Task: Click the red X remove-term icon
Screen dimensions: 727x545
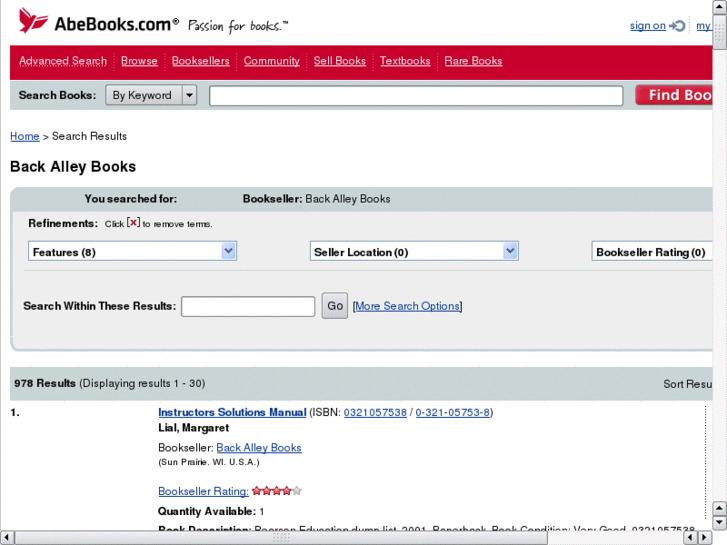Action: coord(134,223)
